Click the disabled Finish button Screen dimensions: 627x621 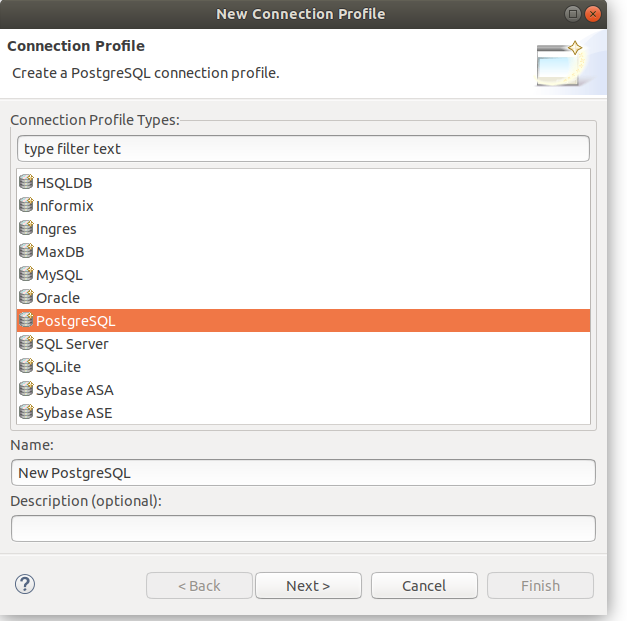click(x=540, y=586)
